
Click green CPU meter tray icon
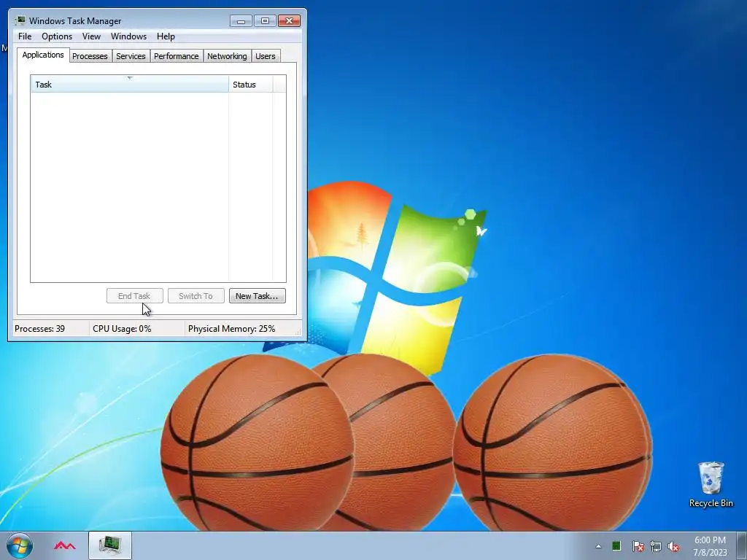616,545
